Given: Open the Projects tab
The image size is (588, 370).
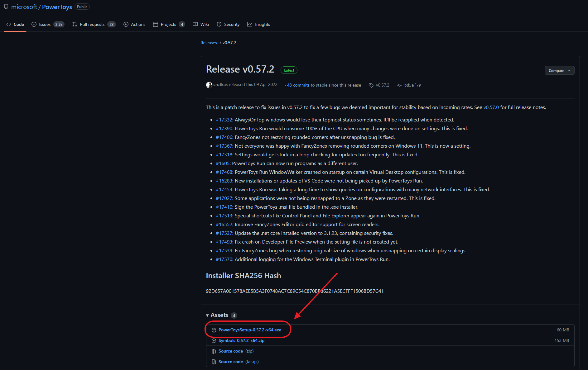Looking at the screenshot, I should click(x=169, y=24).
